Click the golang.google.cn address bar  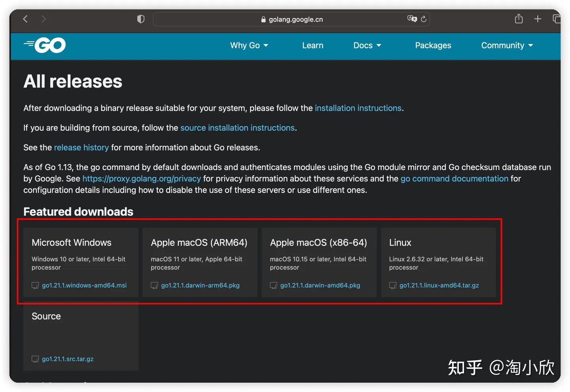pos(295,19)
